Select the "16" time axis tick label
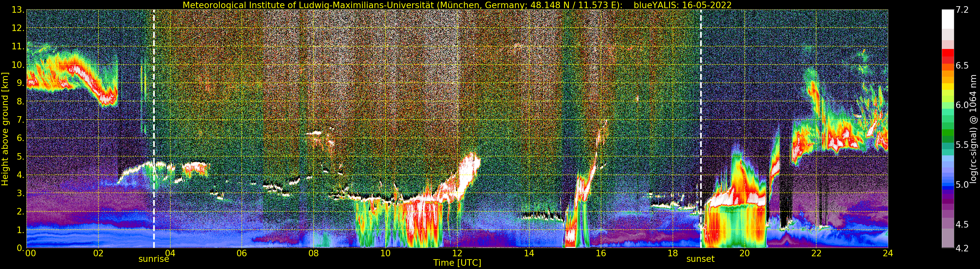The height and width of the screenshot is (269, 980). click(601, 253)
